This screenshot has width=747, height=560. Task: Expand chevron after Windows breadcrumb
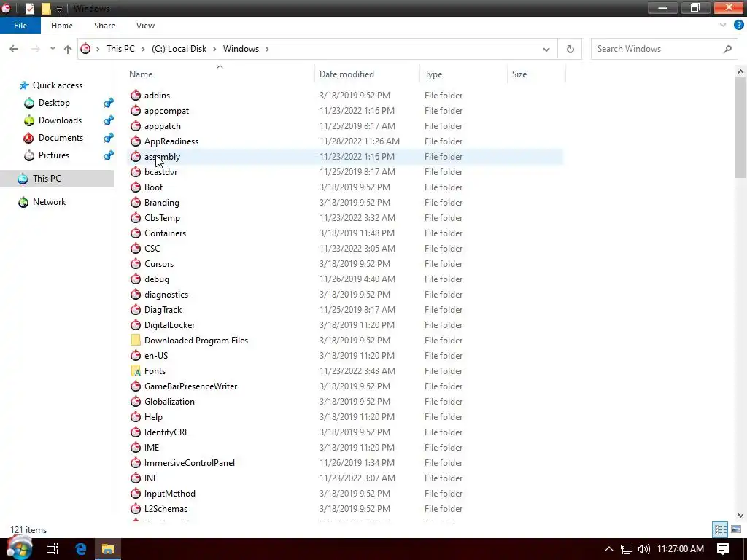tap(267, 49)
